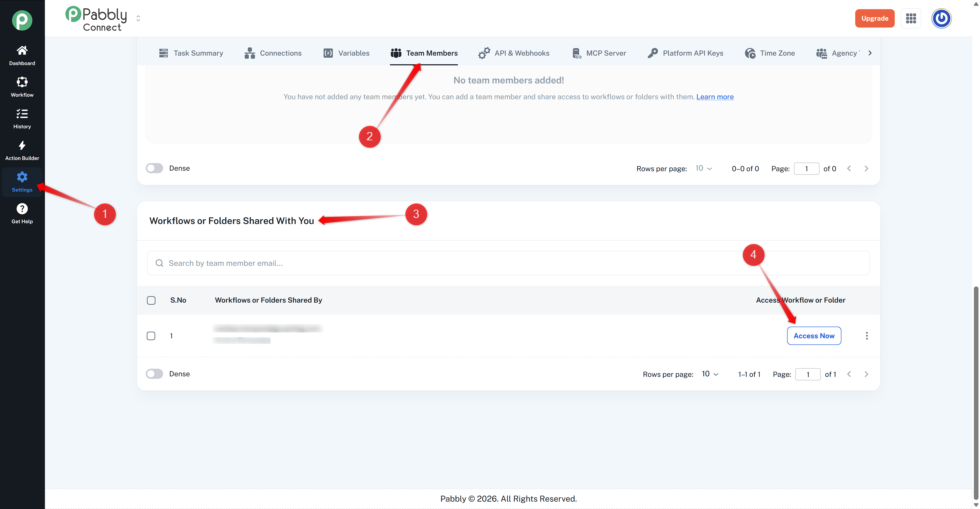
Task: Check the checkbox for shared row 1
Action: [x=151, y=336]
